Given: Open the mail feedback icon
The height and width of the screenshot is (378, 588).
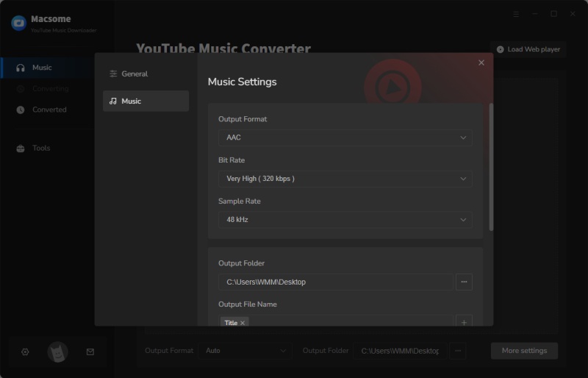Looking at the screenshot, I should click(x=90, y=352).
